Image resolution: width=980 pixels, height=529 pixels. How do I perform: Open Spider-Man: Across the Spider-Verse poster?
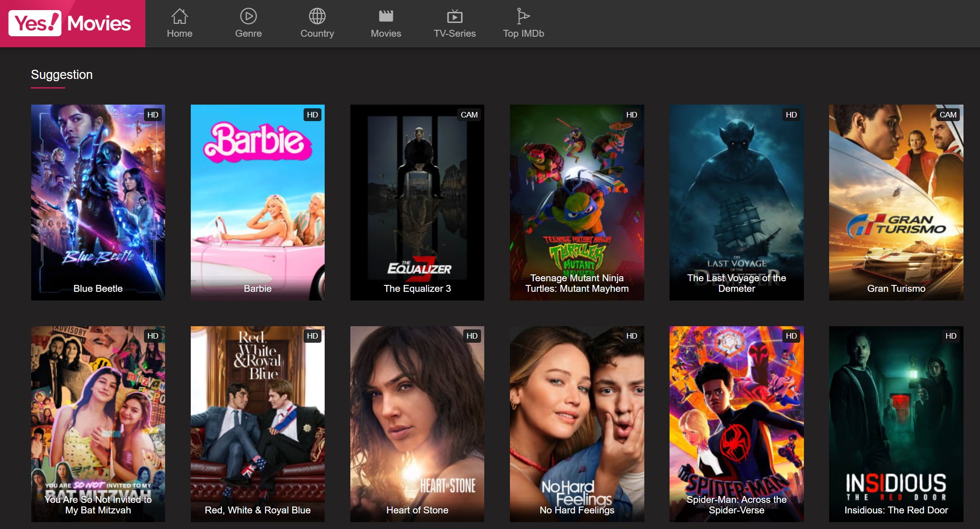736,424
